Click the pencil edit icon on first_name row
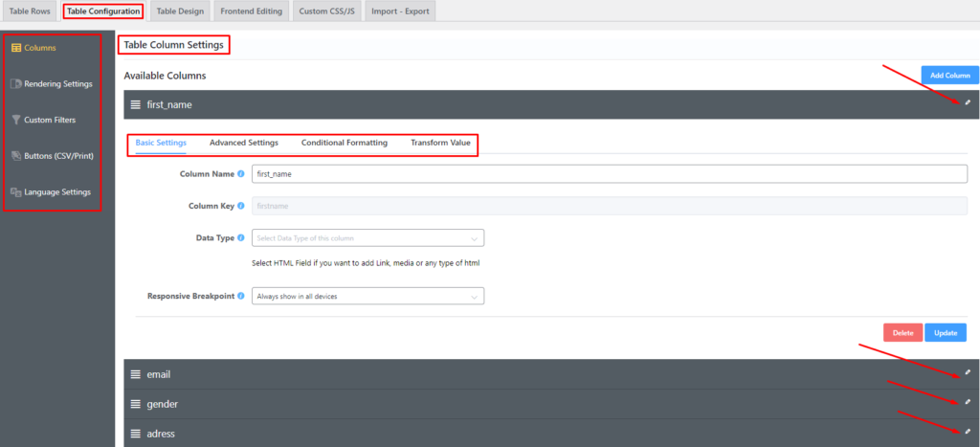Image resolution: width=980 pixels, height=447 pixels. (x=968, y=102)
